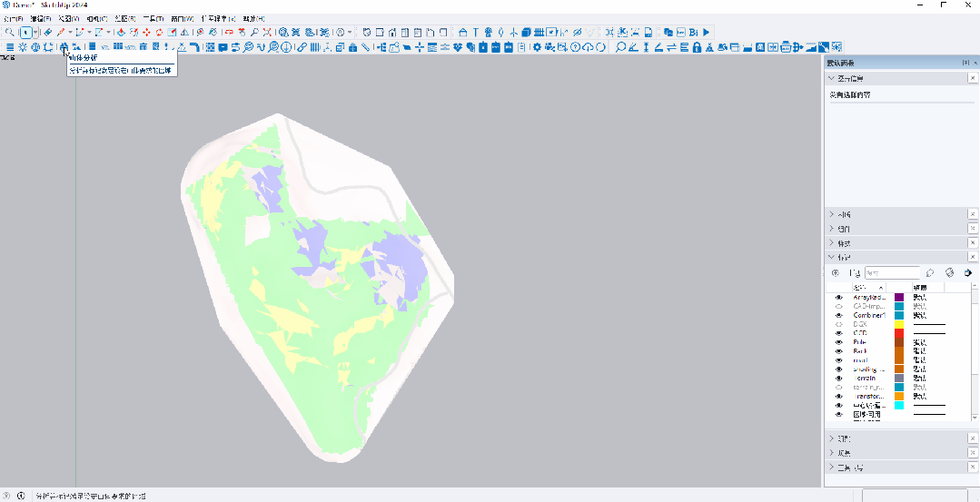Click the Add Tag plus icon
Viewport: 980px width, 502px height.
(x=836, y=272)
